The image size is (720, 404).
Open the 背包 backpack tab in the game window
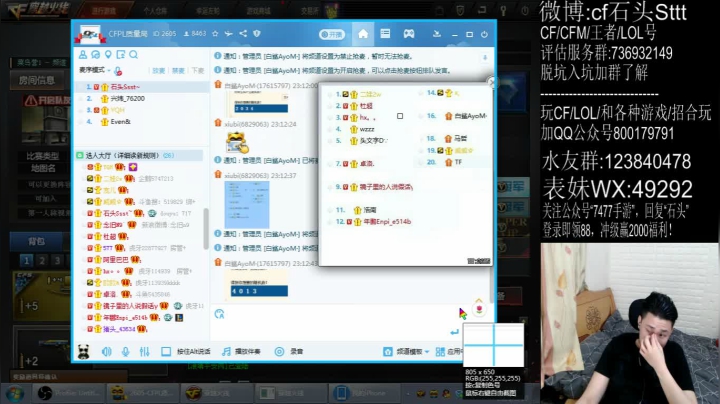(x=36, y=241)
